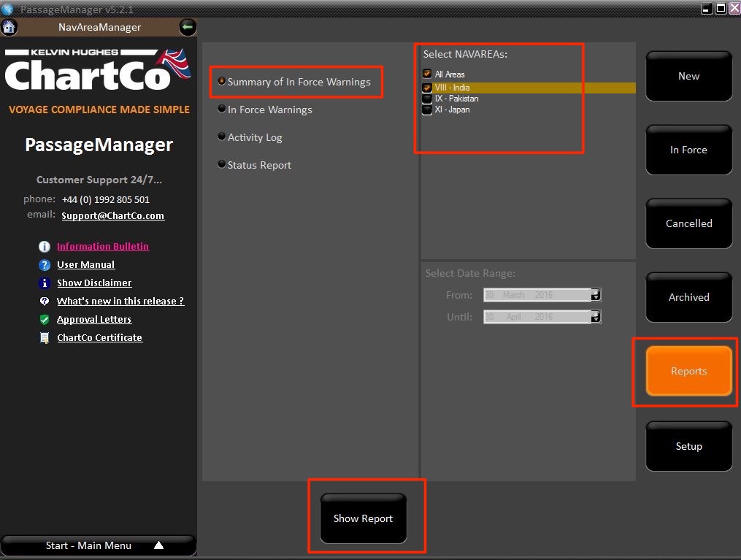The image size is (741, 560).
Task: Open the ChartCo Certificate link
Action: 99,338
